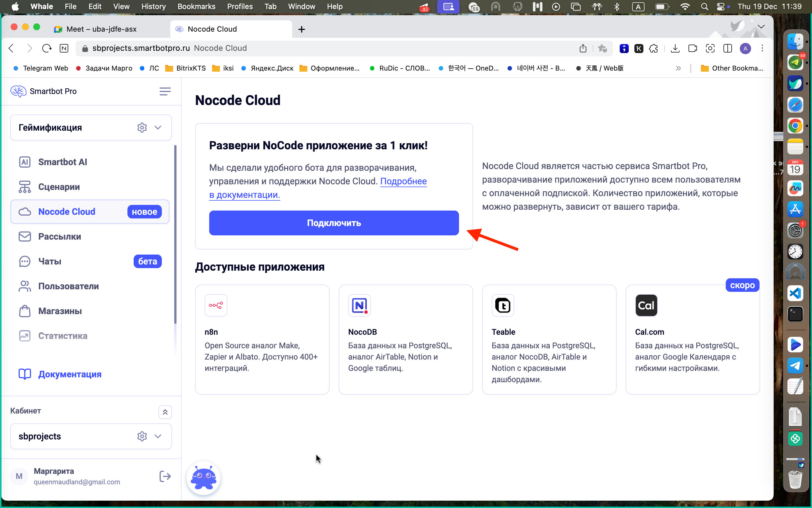Open the NocoDB application card
The image size is (812, 508).
[x=406, y=339]
